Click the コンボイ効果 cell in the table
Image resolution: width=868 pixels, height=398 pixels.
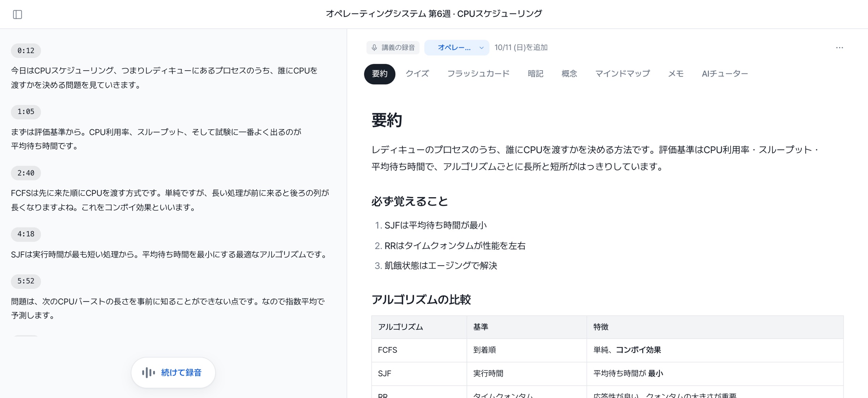pyautogui.click(x=715, y=350)
